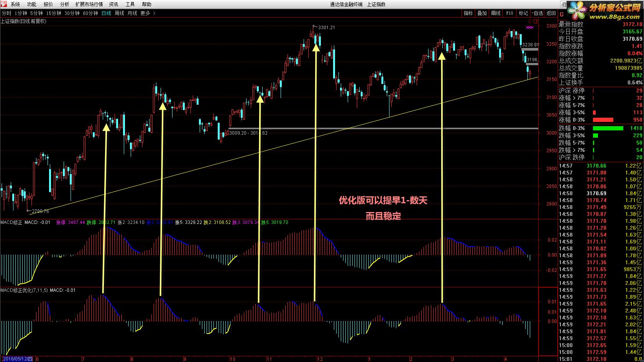Click the magenta xxx marker on the chart

tap(530, 27)
